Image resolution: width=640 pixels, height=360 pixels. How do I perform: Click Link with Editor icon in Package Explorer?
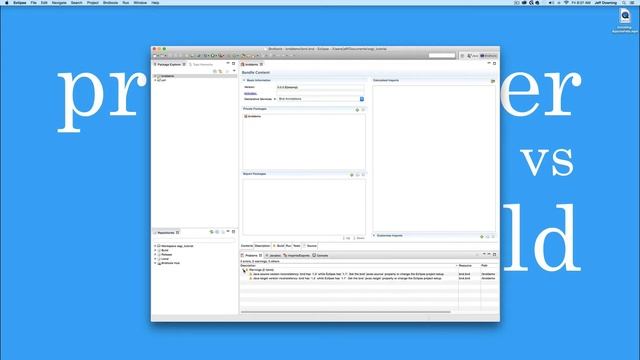[220, 71]
